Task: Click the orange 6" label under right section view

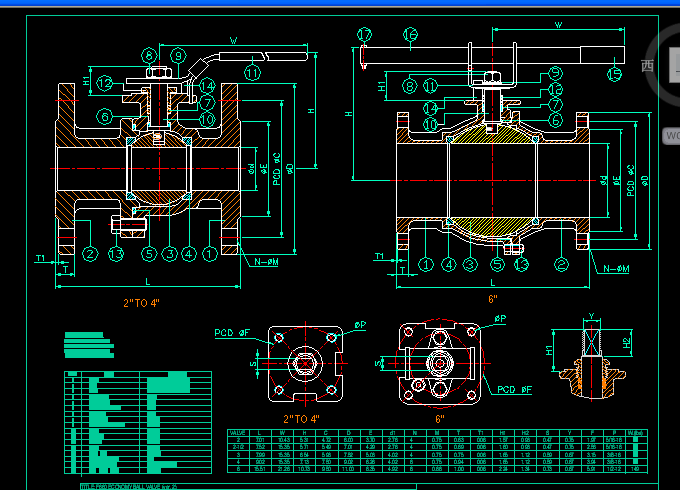Action: point(493,299)
